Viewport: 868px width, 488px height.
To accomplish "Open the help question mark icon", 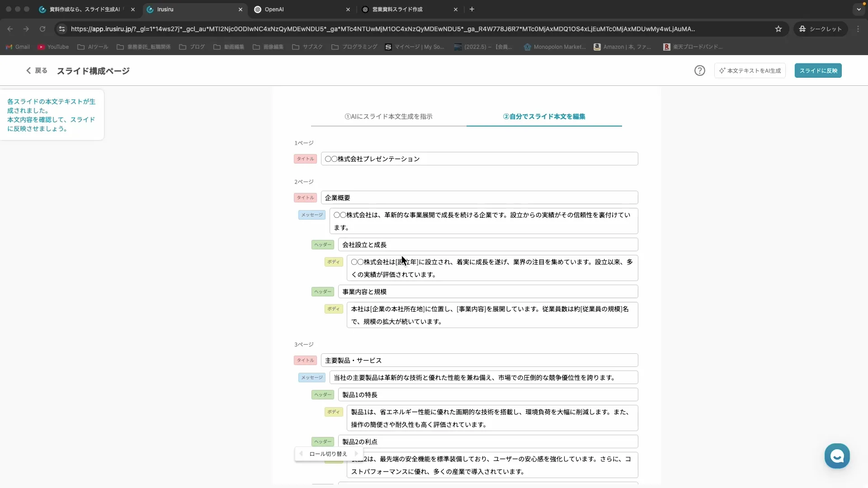I will pyautogui.click(x=699, y=70).
